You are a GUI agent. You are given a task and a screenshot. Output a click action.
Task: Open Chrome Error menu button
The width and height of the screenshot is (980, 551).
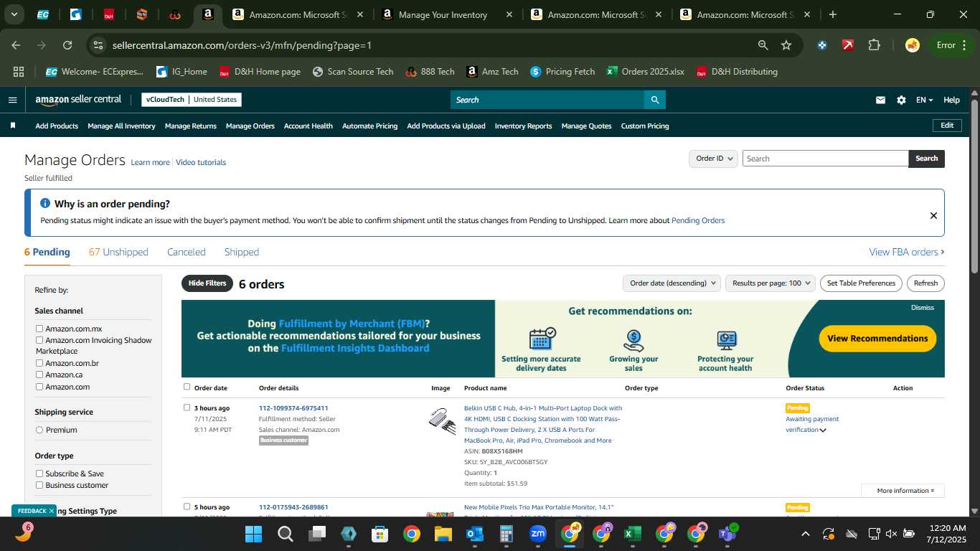pos(951,45)
